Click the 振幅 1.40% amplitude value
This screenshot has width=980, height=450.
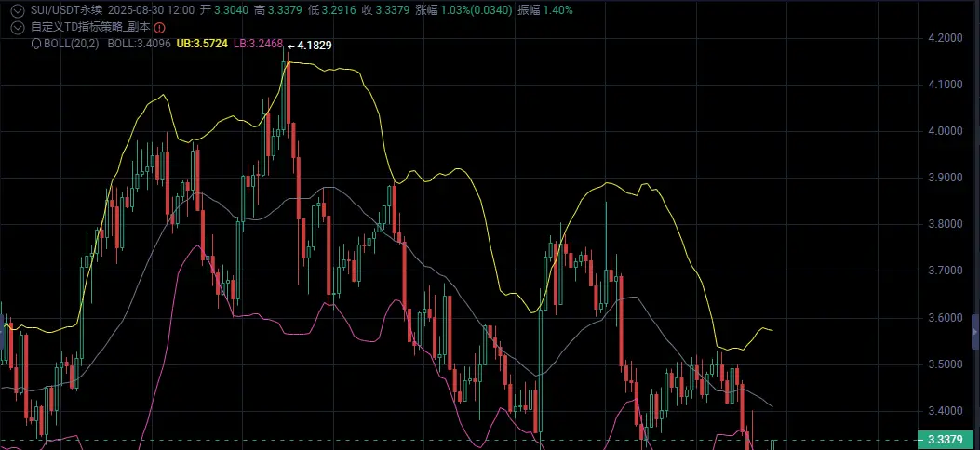(545, 10)
